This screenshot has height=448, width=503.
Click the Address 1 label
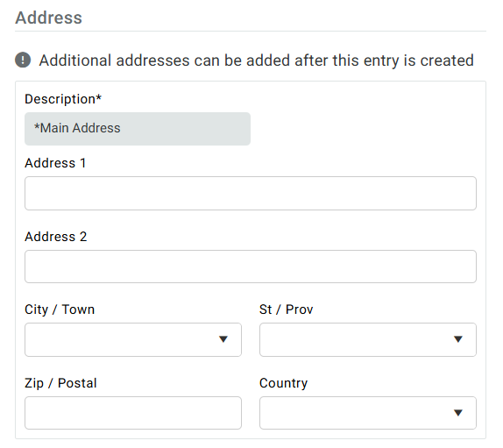[55, 163]
